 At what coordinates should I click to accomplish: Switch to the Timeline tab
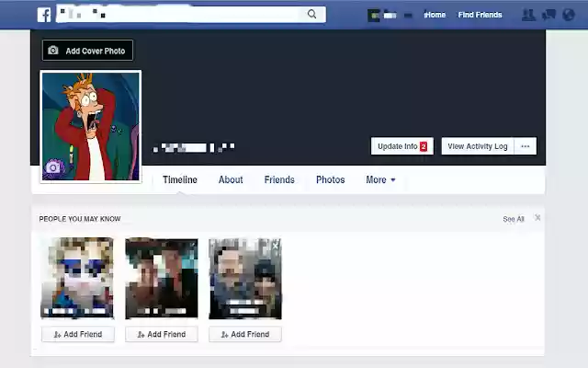click(180, 180)
